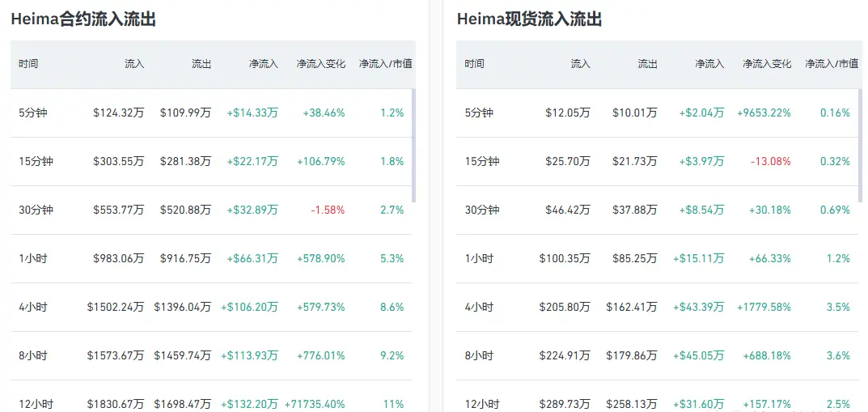This screenshot has width=868, height=412.
Task: Click the +106.79% change value
Action: (x=321, y=161)
